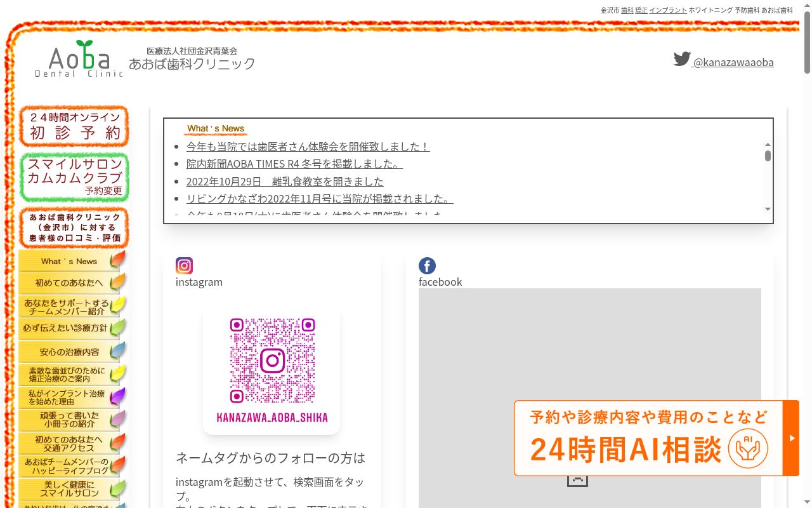
Task: Open news link 今年も当院では歯医者さん体験会
Action: coord(308,147)
